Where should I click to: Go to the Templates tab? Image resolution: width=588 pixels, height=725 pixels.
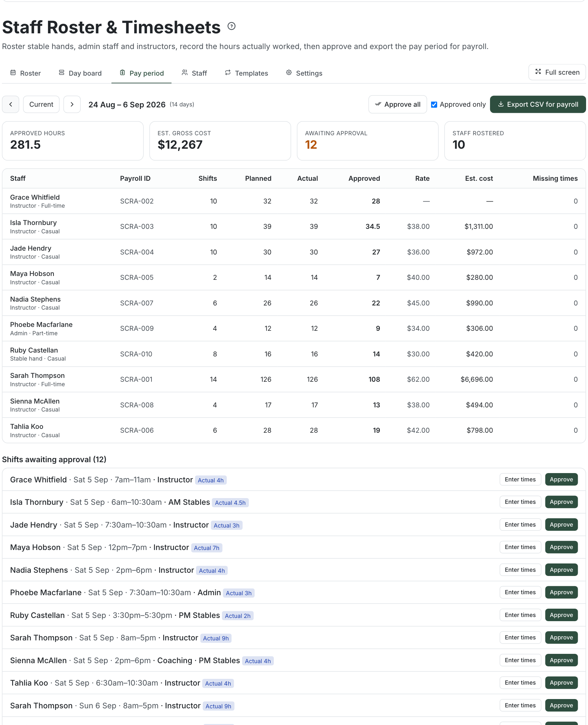click(x=247, y=73)
